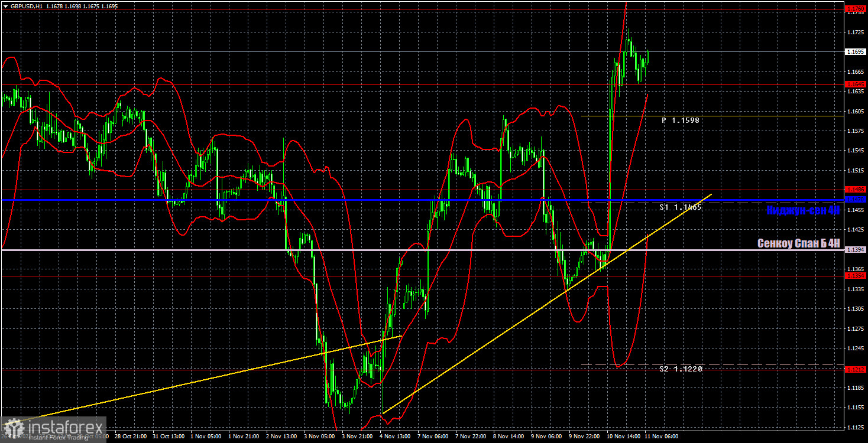Click the red level tag 1.1760

click(856, 8)
